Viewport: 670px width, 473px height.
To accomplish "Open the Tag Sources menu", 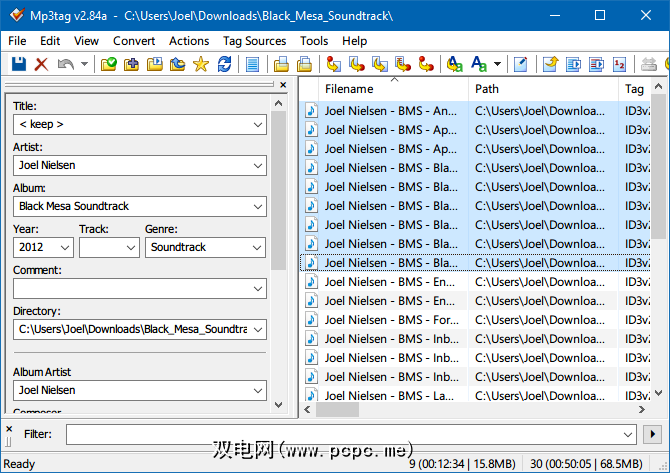I will [x=254, y=41].
